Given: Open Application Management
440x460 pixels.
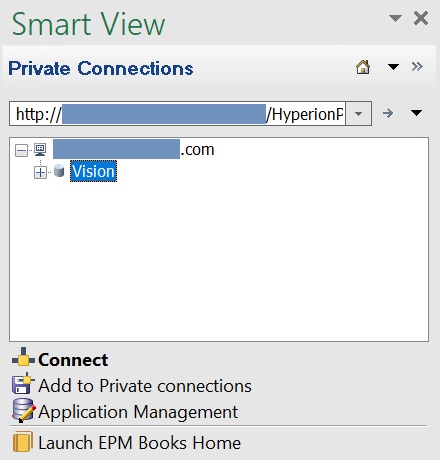Looking at the screenshot, I should tap(138, 412).
